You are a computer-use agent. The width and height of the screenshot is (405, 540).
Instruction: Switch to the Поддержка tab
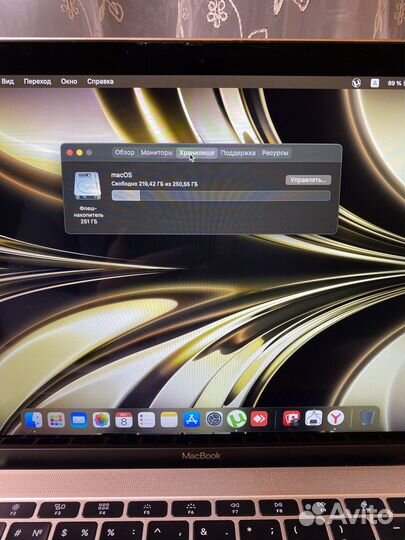tap(238, 153)
